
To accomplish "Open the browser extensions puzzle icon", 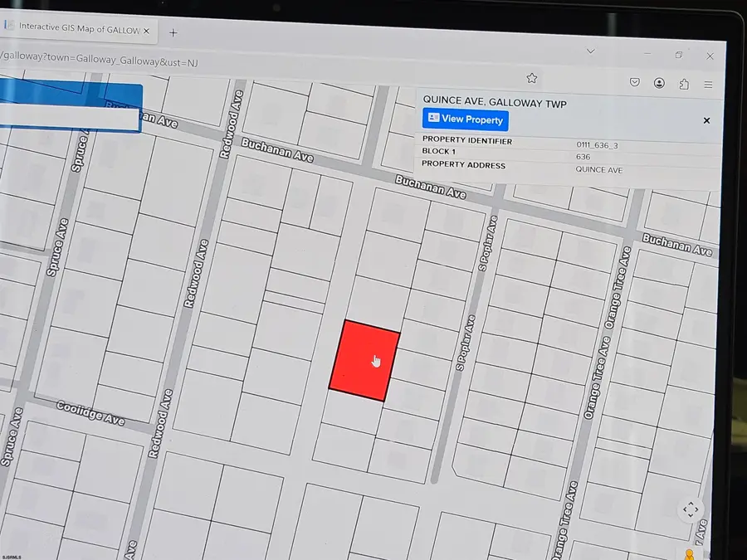I will [684, 85].
